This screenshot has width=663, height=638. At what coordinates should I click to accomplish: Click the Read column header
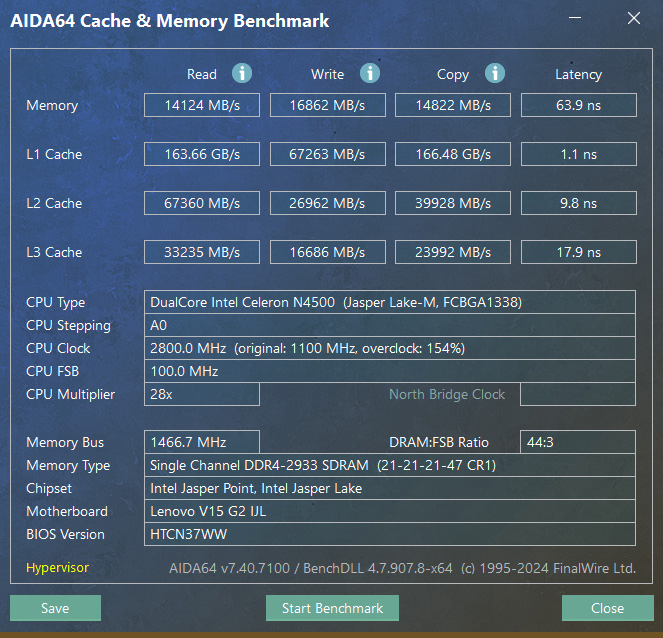tap(202, 74)
